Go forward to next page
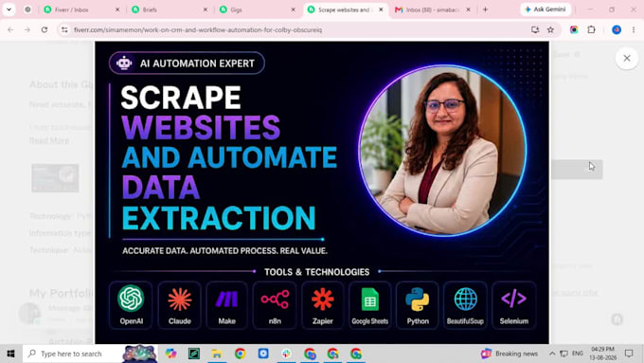 pyautogui.click(x=27, y=29)
